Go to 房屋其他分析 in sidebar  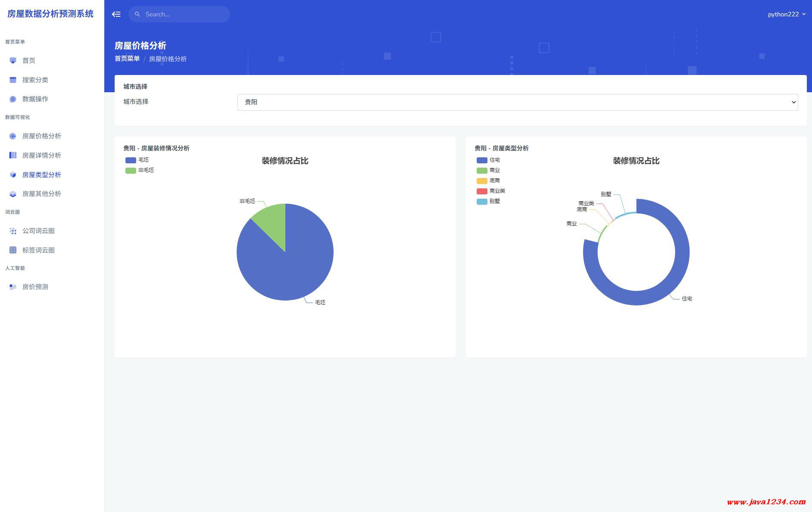pos(41,194)
